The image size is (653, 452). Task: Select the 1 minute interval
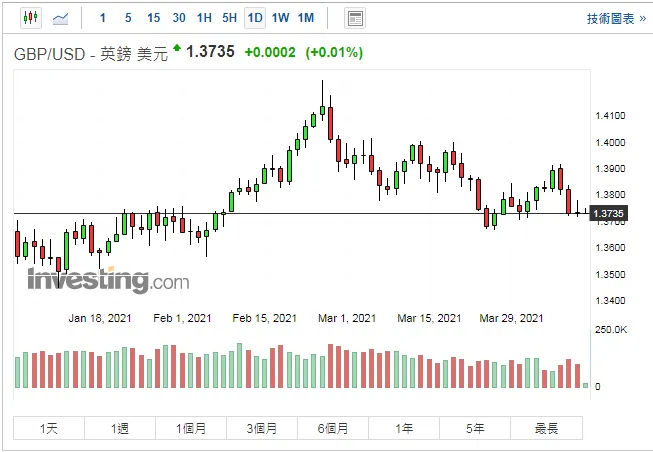point(102,18)
